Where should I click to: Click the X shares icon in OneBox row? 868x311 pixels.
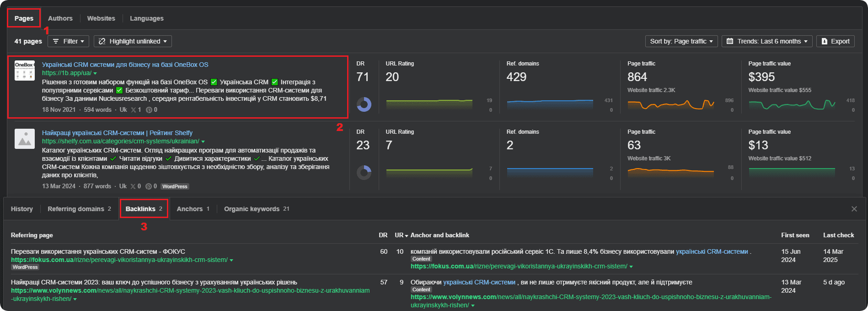pyautogui.click(x=133, y=110)
